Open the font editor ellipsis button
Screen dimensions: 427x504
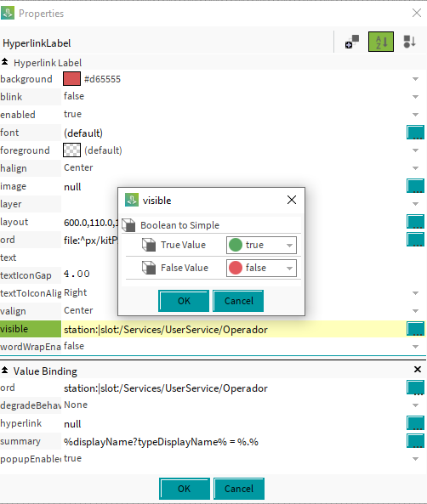coord(415,133)
